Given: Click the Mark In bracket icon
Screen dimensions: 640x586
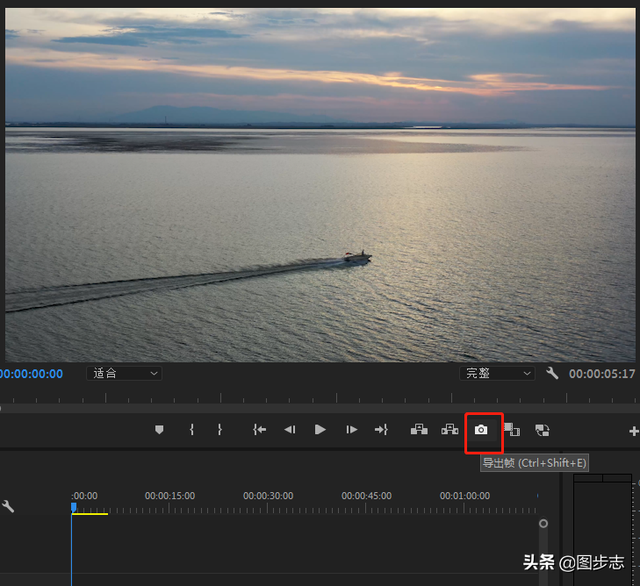Looking at the screenshot, I should 191,430.
